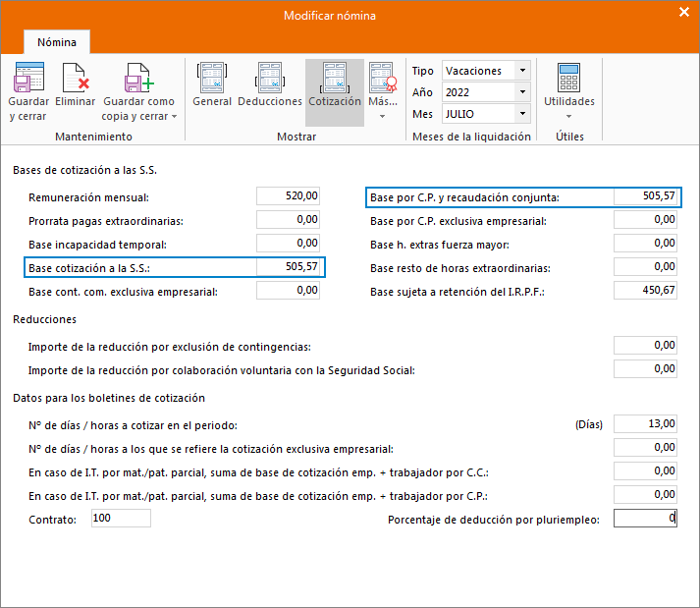700x608 pixels.
Task: Open the Utilidades calculator icon
Action: (568, 79)
